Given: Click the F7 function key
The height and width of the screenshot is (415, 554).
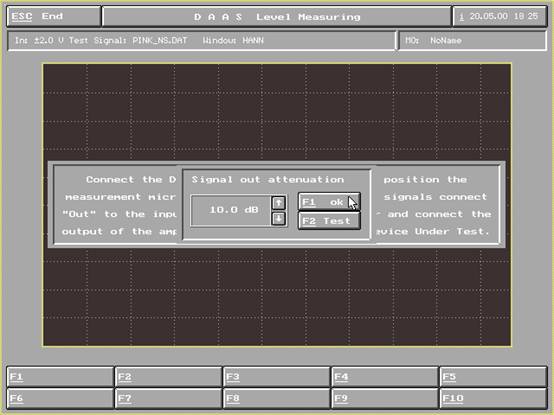Looking at the screenshot, I should [169, 398].
